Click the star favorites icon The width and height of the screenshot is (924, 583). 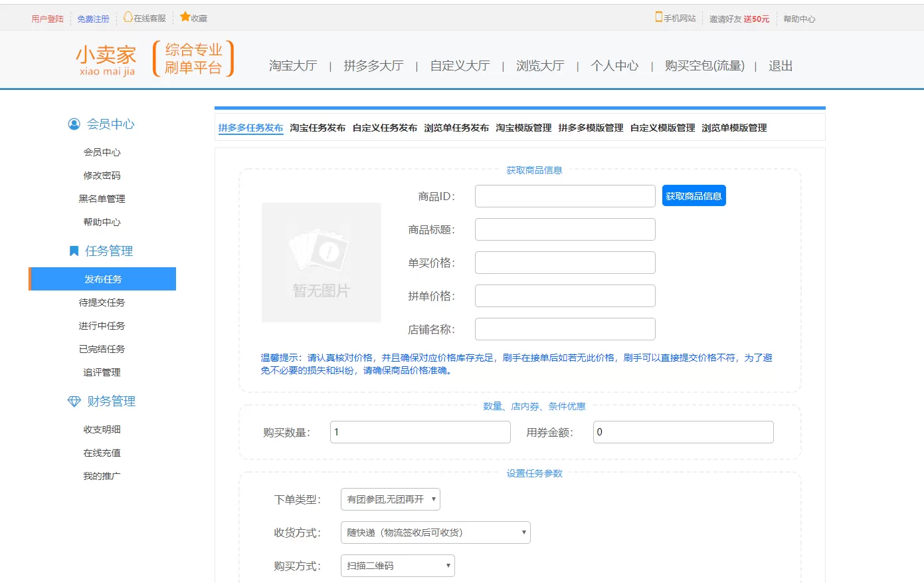(185, 17)
